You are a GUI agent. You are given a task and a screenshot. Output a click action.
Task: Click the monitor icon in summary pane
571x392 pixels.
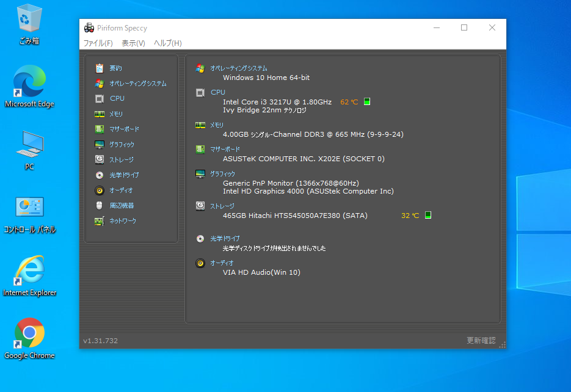[200, 174]
